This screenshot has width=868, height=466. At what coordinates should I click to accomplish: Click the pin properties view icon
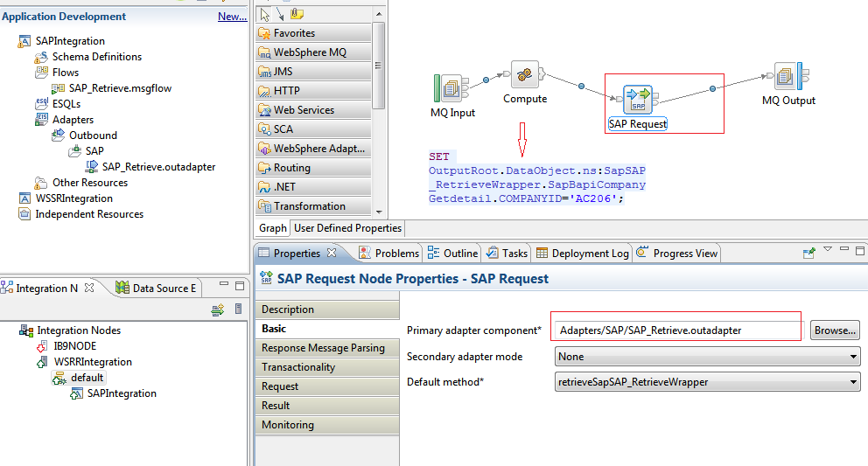point(808,253)
